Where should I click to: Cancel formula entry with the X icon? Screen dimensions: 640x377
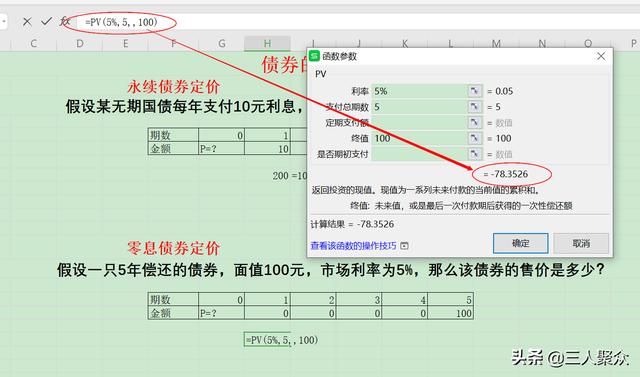point(27,22)
